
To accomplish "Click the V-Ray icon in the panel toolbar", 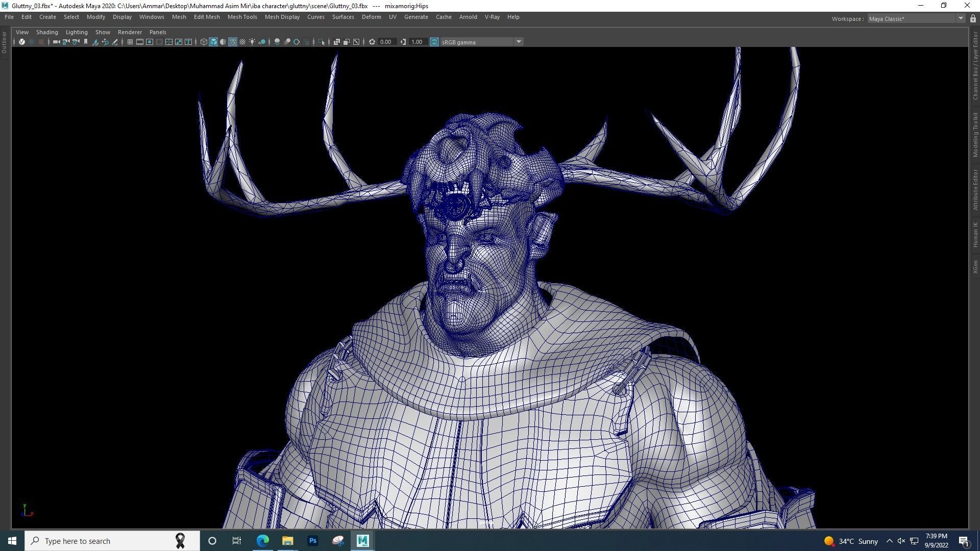I will (x=22, y=42).
